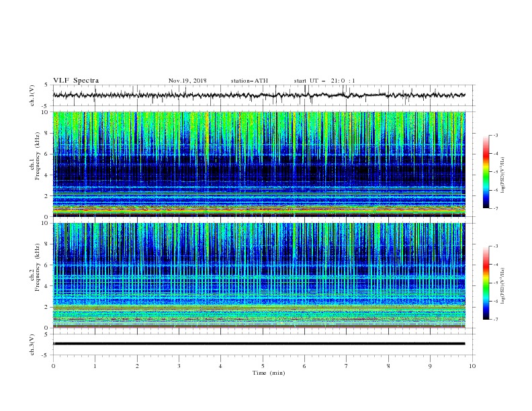Click time axis tick label "8"
The image size is (532, 411).
click(388, 366)
